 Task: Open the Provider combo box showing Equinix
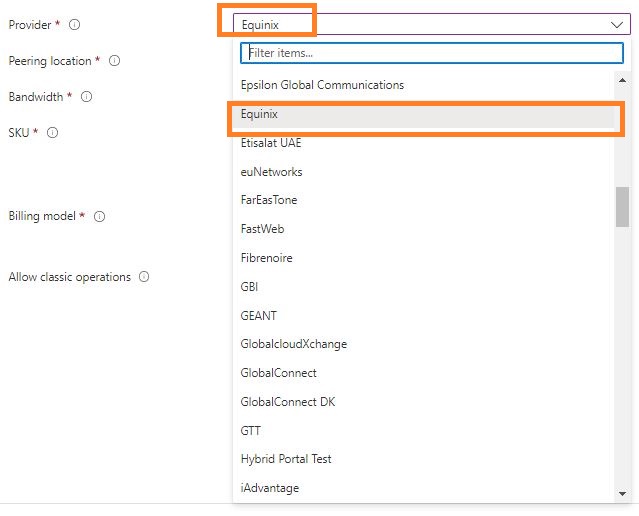pyautogui.click(x=420, y=24)
